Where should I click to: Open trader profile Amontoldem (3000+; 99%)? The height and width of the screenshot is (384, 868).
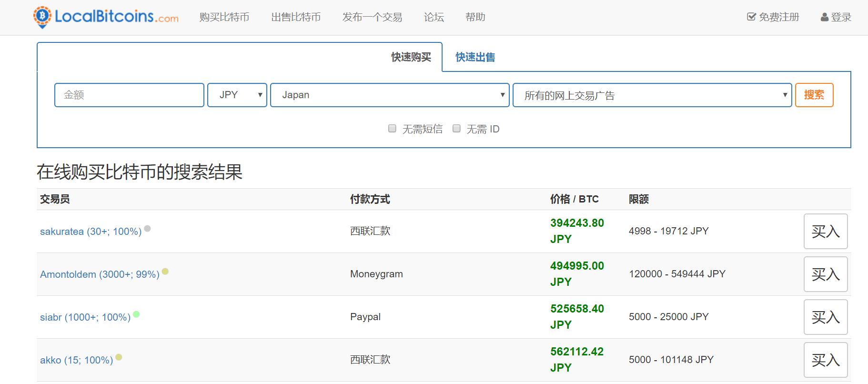point(100,274)
